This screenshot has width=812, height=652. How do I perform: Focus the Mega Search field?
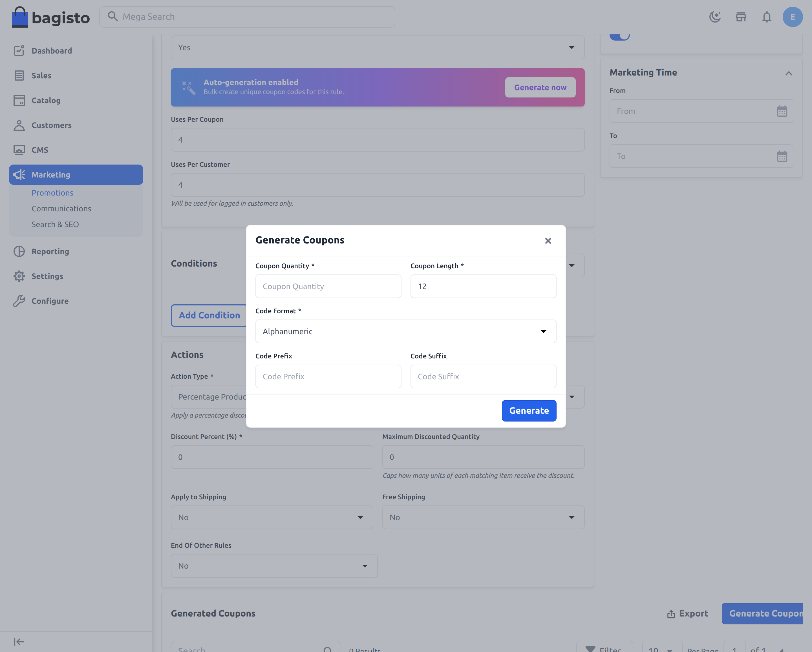pos(247,17)
